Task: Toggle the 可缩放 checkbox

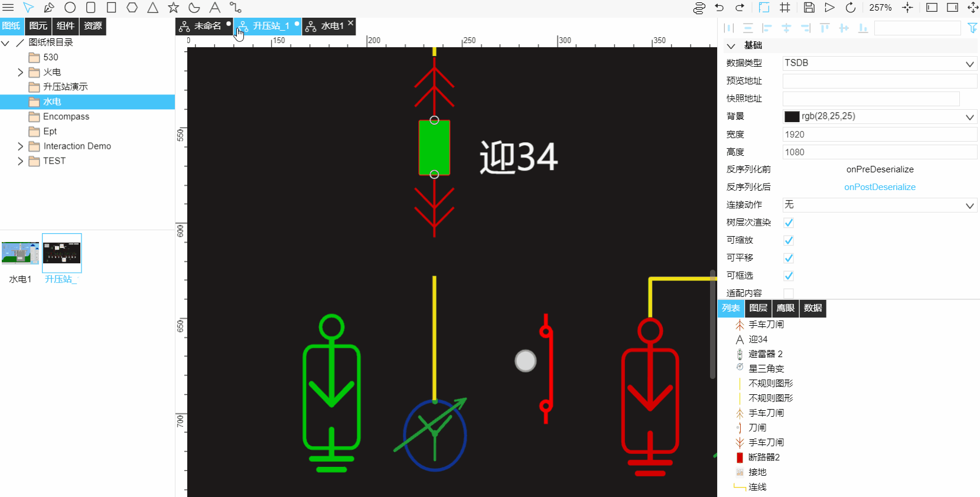Action: coord(789,240)
